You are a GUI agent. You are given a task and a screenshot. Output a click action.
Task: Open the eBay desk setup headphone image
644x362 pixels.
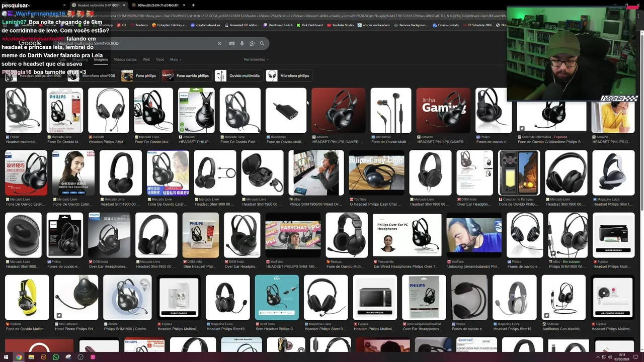[x=316, y=173]
